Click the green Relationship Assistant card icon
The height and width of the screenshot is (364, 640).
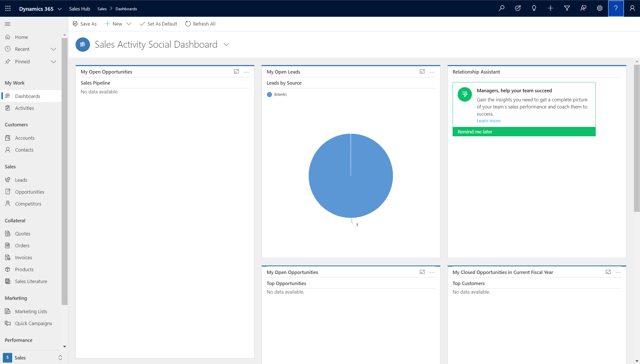465,94
